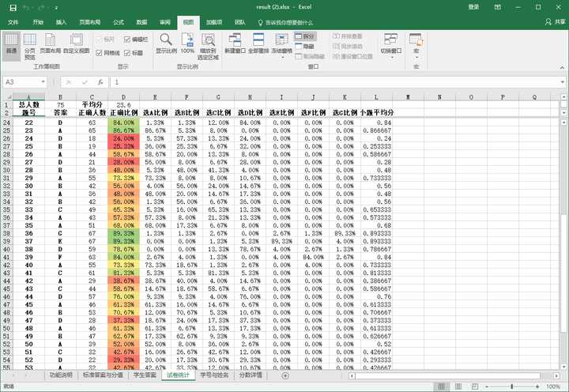Select column header D
This screenshot has height=392, width=569.
[123, 97]
